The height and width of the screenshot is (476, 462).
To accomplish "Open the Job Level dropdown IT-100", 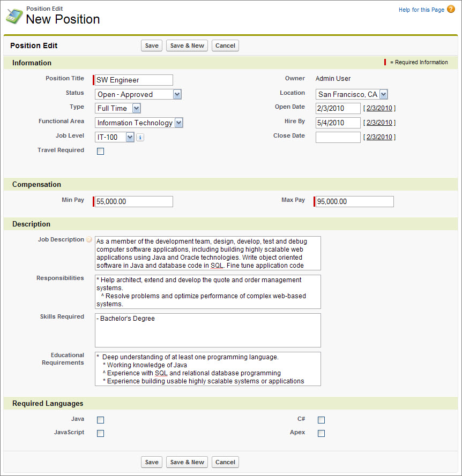I will (115, 137).
